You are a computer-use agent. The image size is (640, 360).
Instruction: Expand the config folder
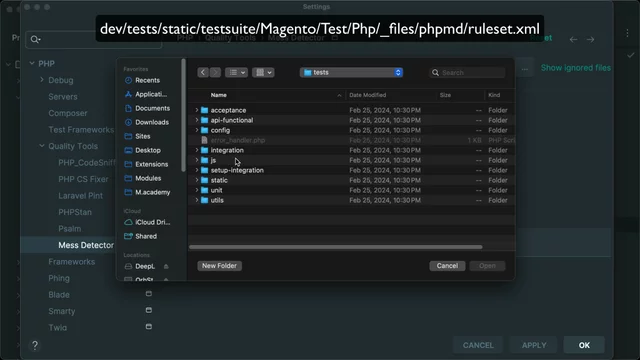tap(197, 130)
